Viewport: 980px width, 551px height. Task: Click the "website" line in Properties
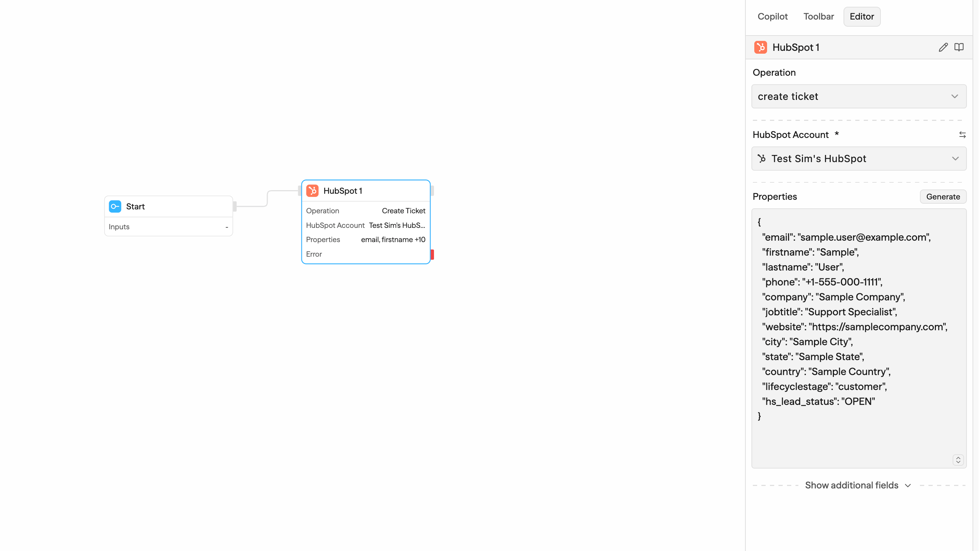pos(855,327)
